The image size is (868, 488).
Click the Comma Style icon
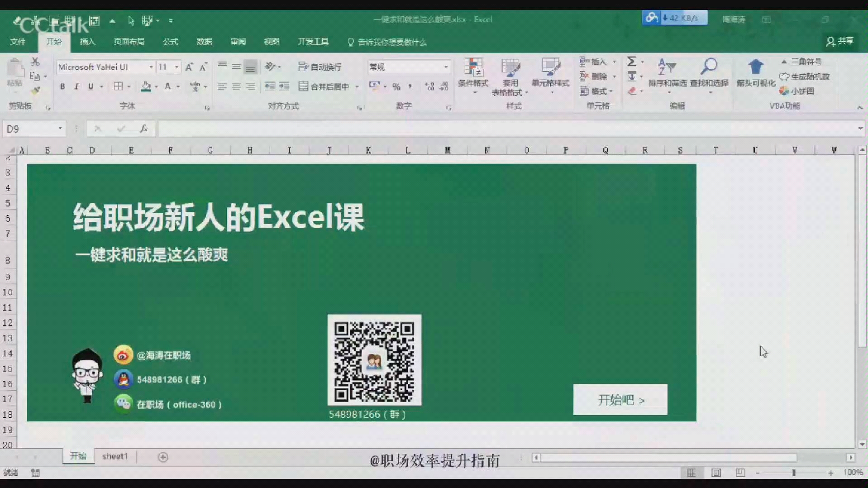410,86
